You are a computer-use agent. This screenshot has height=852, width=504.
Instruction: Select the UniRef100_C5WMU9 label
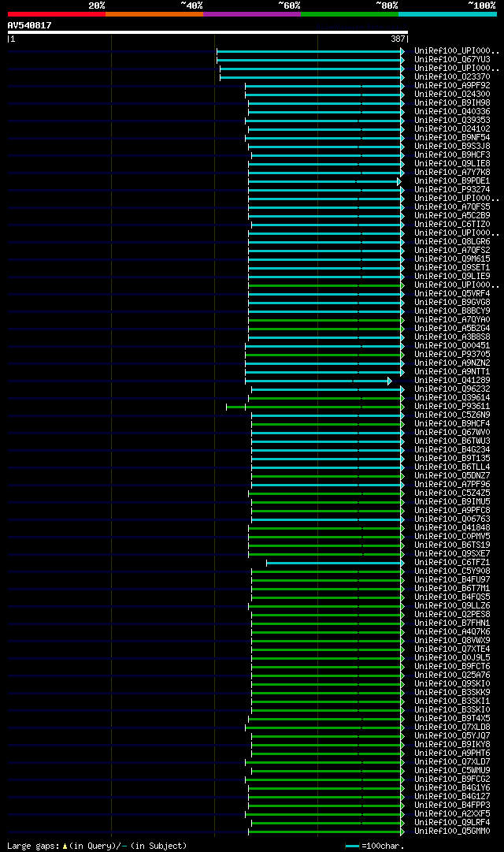point(452,771)
